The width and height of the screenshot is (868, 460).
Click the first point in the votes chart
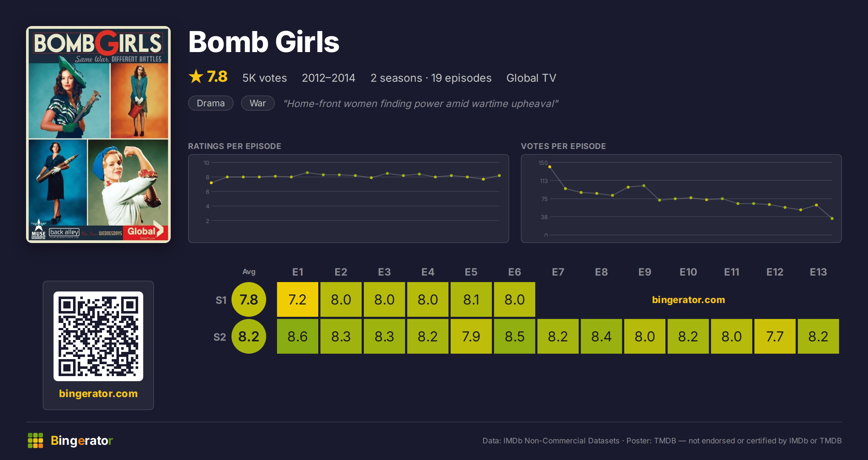550,167
